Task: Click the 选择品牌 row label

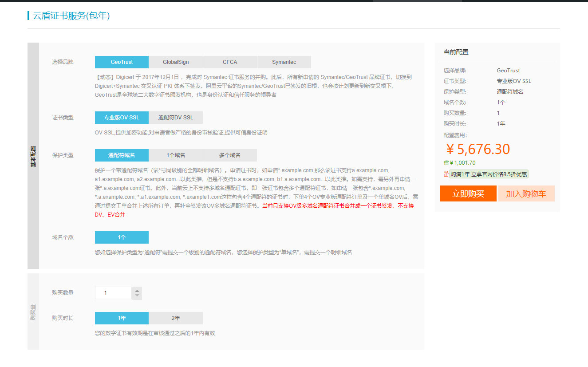Action: [63, 62]
